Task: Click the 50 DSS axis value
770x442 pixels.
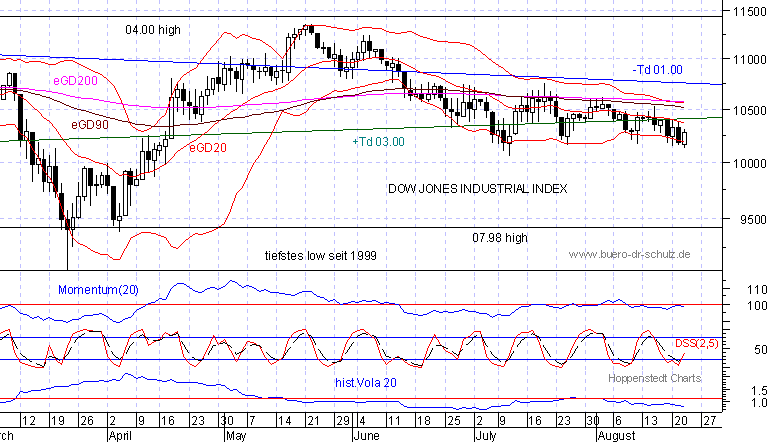Action: 761,350
